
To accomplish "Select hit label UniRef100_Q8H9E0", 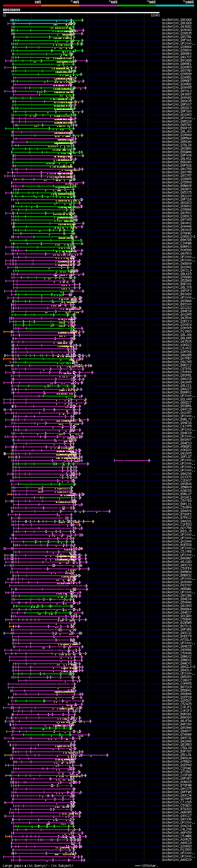I will [177, 54].
